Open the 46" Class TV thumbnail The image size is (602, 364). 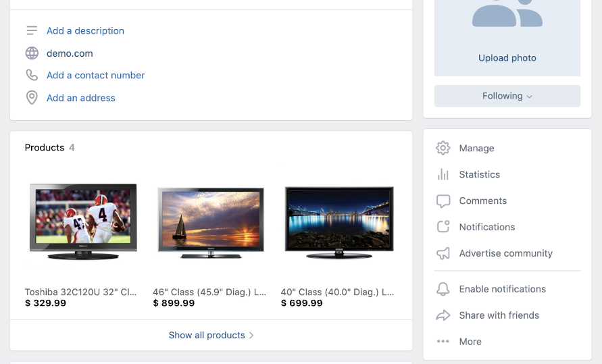point(211,222)
